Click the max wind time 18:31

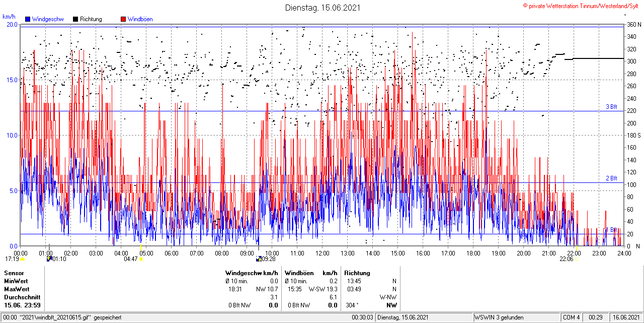coord(235,289)
